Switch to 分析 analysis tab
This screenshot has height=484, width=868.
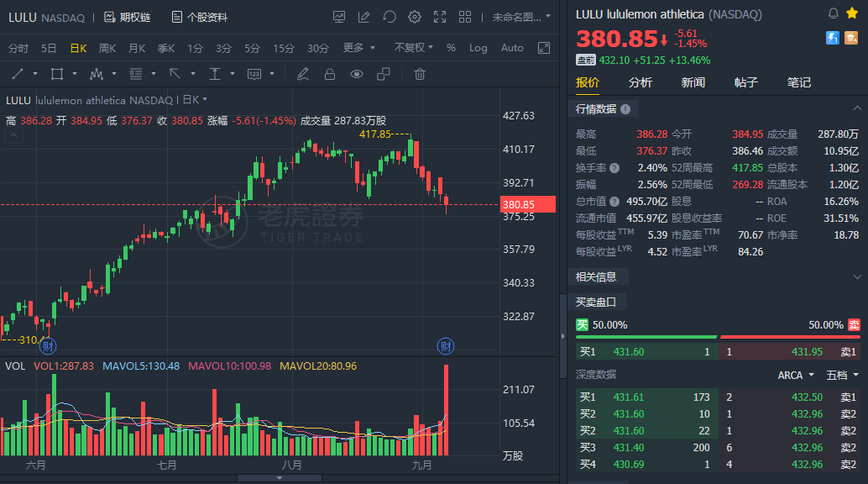[641, 82]
